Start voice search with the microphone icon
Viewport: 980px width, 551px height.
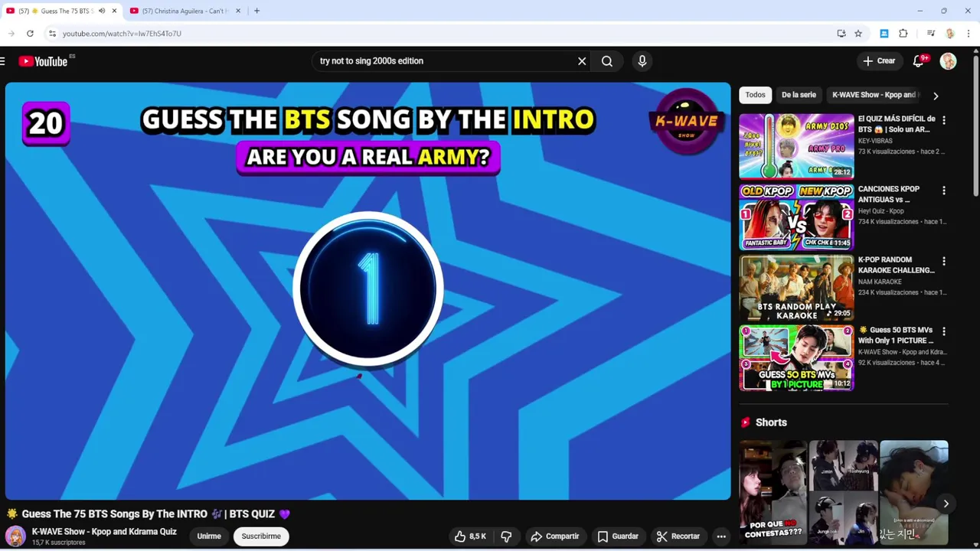(642, 61)
